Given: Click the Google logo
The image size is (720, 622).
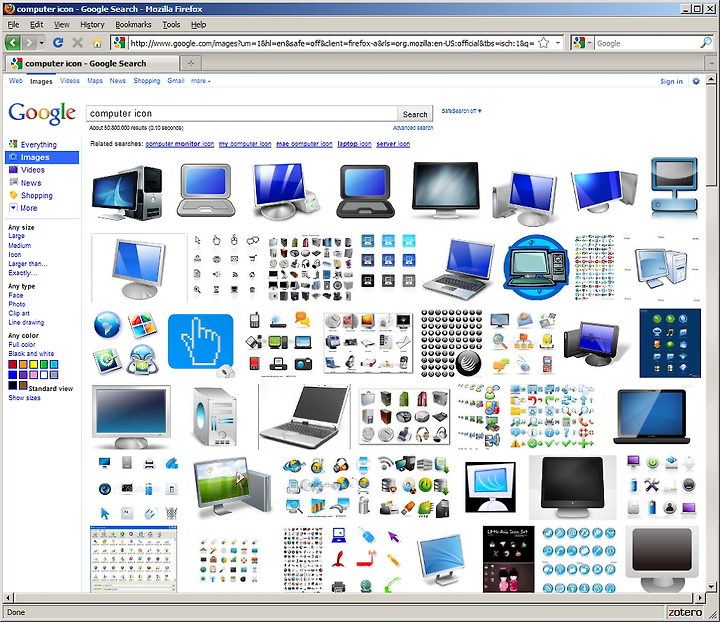Looking at the screenshot, I should click(x=42, y=113).
